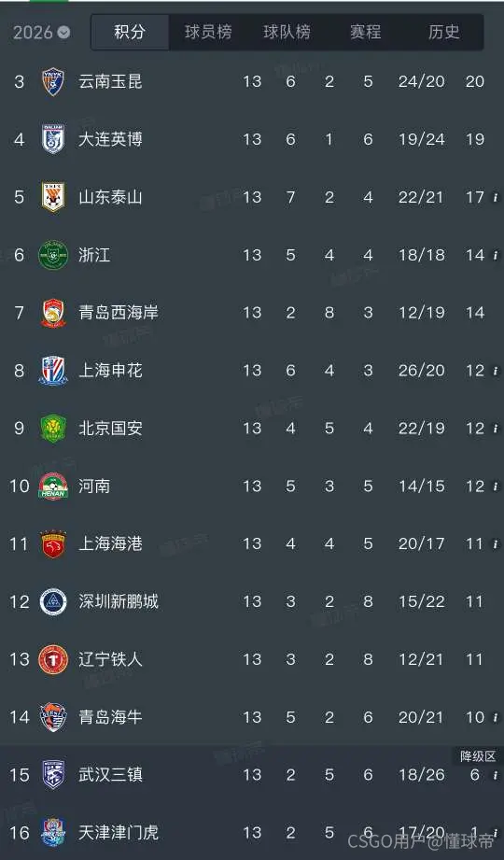
Task: Tap the green 浙江 club crest
Action: pyautogui.click(x=53, y=255)
